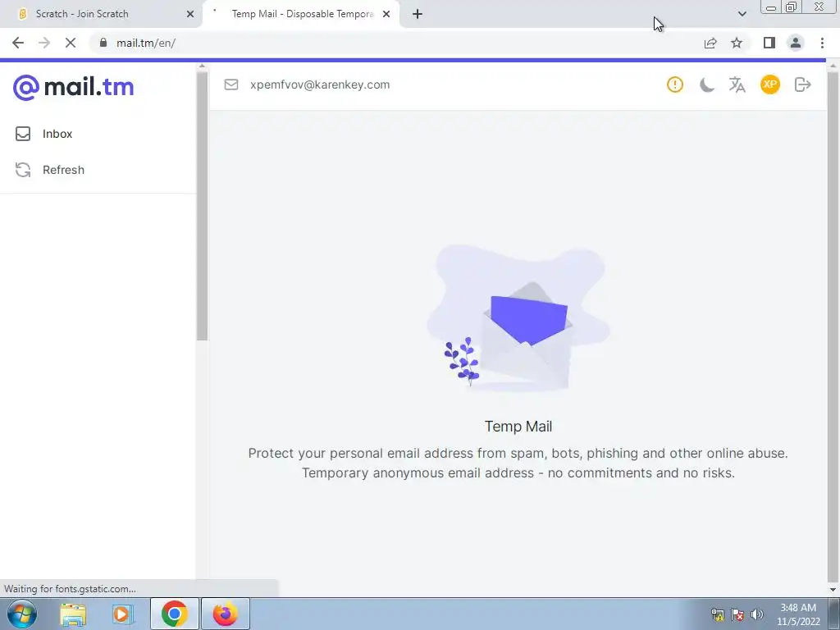Open the Windows Start menu
Image resolution: width=840 pixels, height=630 pixels.
coord(22,614)
